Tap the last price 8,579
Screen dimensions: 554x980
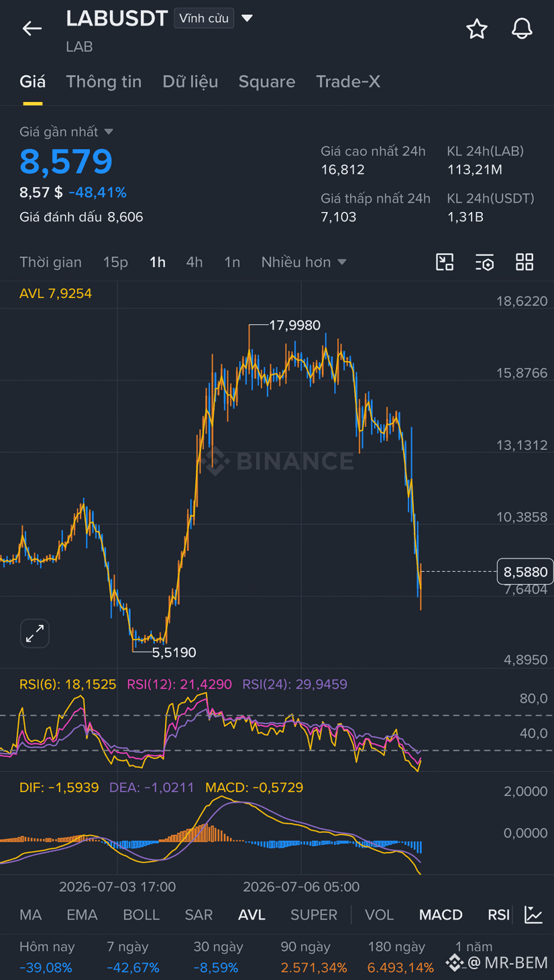[x=66, y=161]
